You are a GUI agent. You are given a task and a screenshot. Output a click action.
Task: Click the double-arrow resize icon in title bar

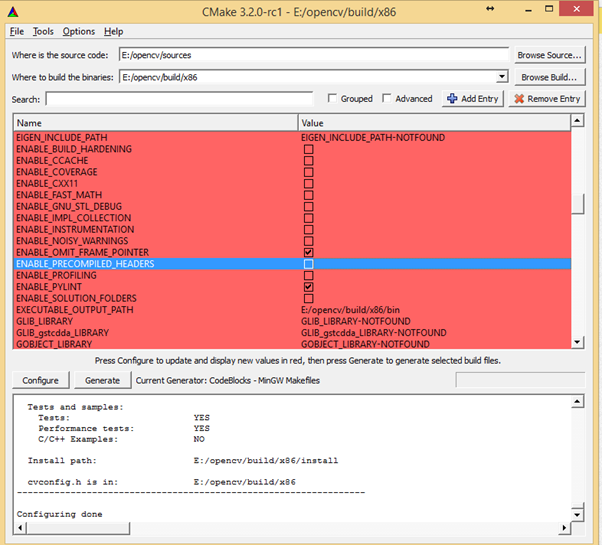pyautogui.click(x=490, y=9)
